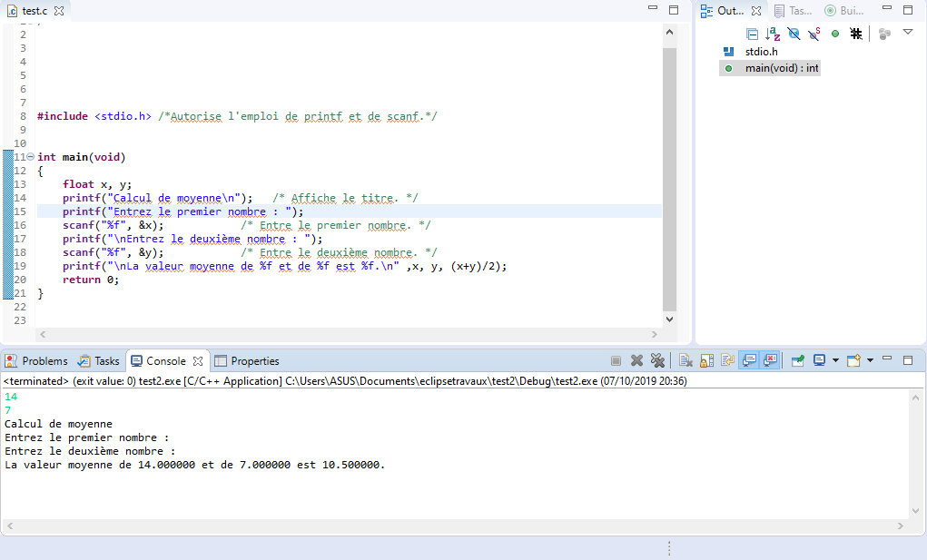Screen dimensions: 927x560
Task: Open the New Console View dropdown arrow
Action: click(x=870, y=360)
